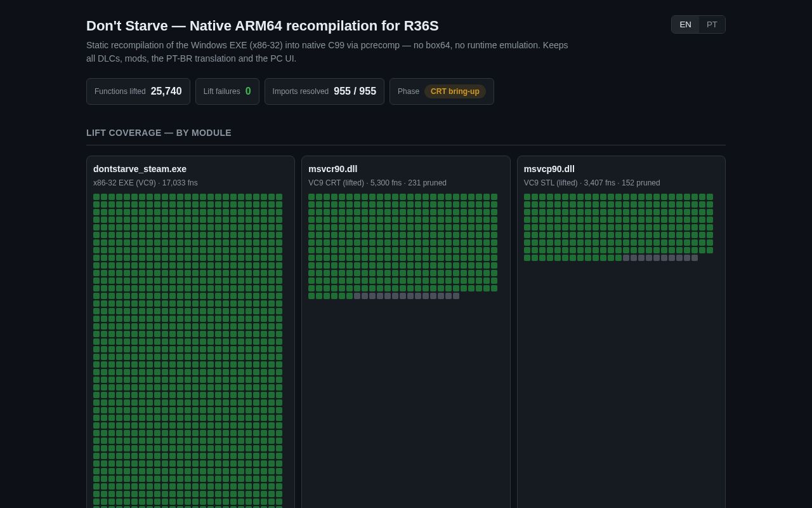812x508 pixels.
Task: Select the msvcr90.dll module title
Action: tap(332, 169)
